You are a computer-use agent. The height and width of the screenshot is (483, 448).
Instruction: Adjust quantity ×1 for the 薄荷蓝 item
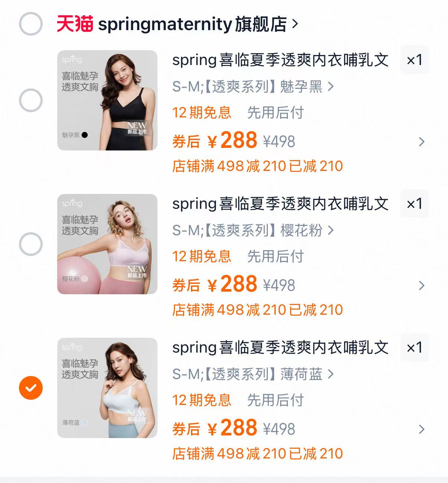(415, 347)
